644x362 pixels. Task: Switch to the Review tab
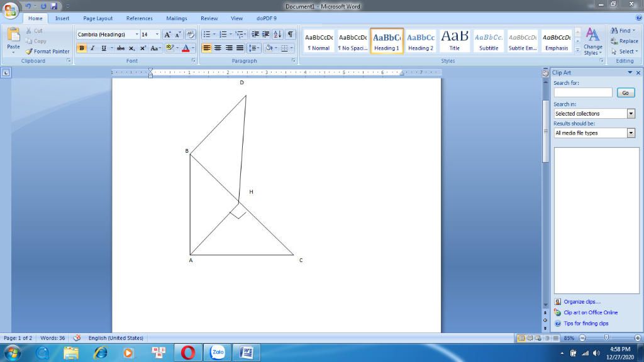tap(209, 18)
